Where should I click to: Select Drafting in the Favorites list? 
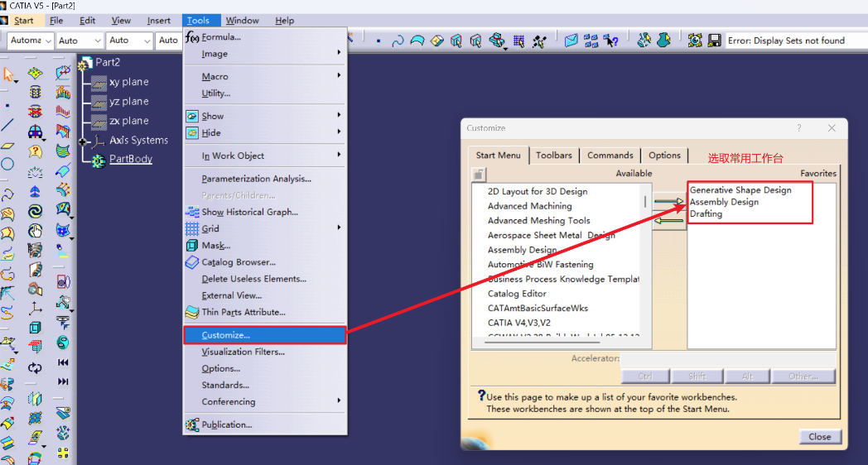[x=706, y=213]
